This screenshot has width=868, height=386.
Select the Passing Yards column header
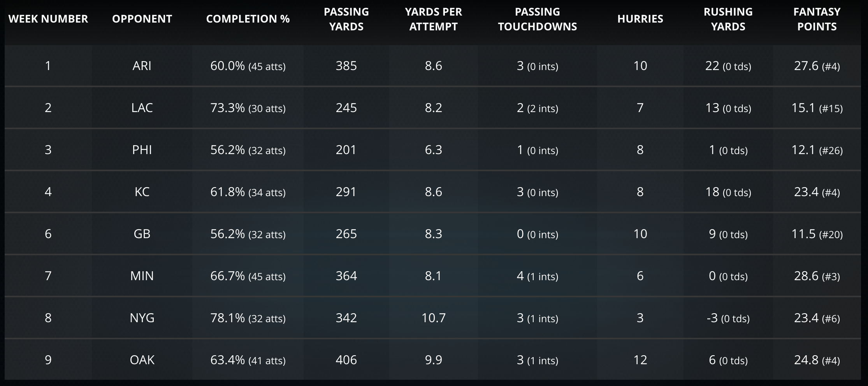coord(346,19)
